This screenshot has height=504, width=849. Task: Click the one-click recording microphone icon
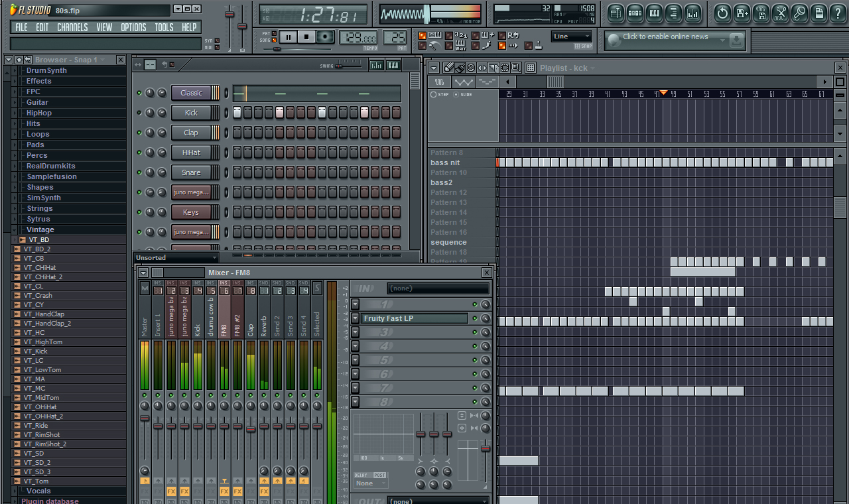click(799, 13)
